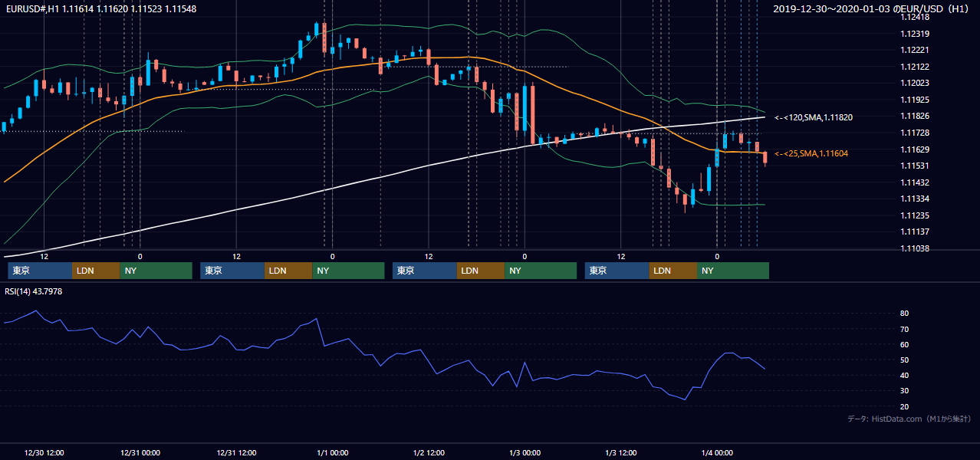This screenshot has height=460, width=980.
Task: Select the 1/3 12:00 date label
Action: (621, 452)
